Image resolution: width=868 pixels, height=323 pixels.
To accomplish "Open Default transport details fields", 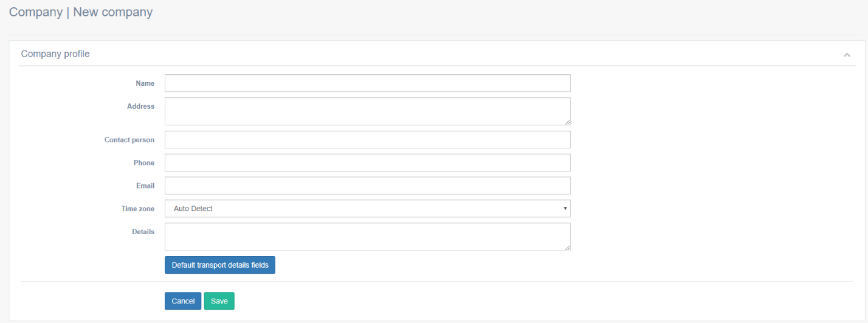I will pyautogui.click(x=220, y=265).
